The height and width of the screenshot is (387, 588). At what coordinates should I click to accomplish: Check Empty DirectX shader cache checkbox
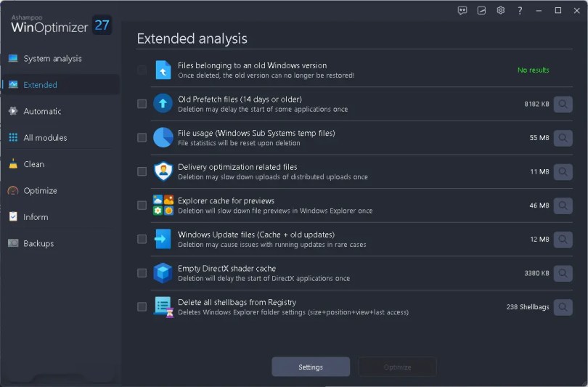[142, 273]
